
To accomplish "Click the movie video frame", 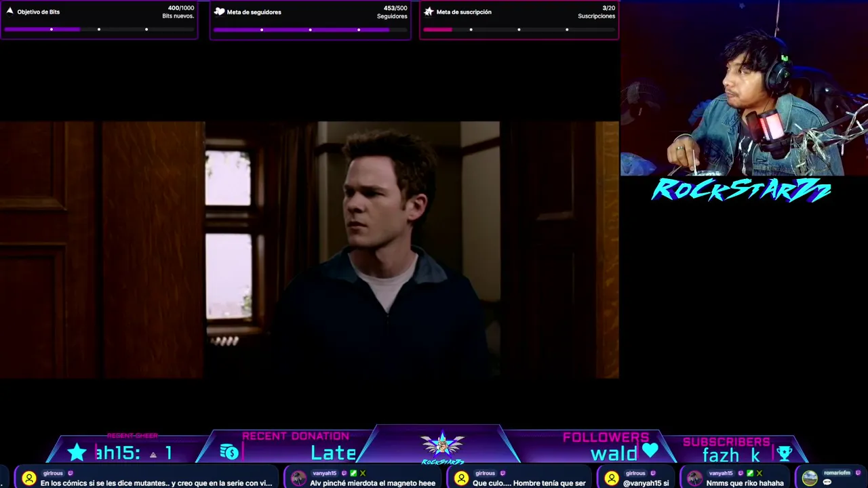I will coord(309,250).
